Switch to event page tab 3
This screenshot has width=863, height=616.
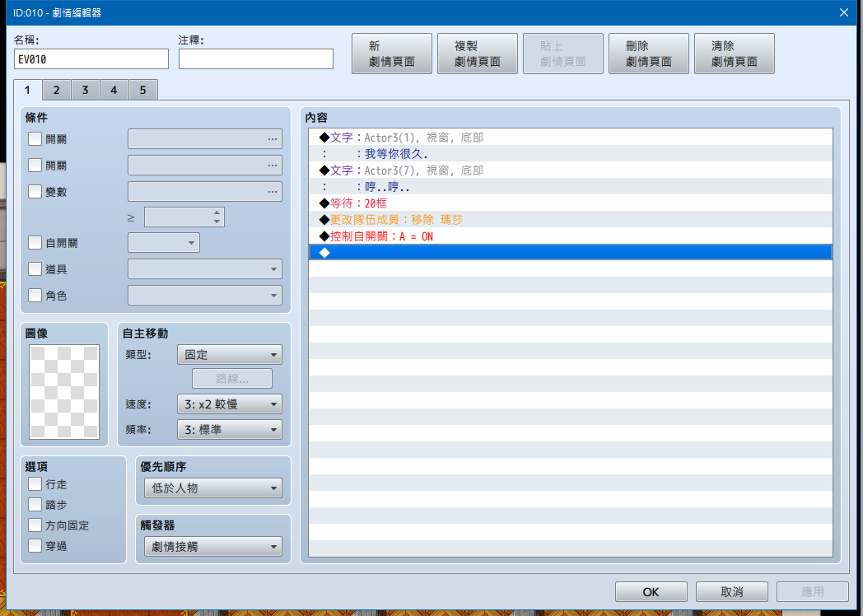click(x=86, y=90)
